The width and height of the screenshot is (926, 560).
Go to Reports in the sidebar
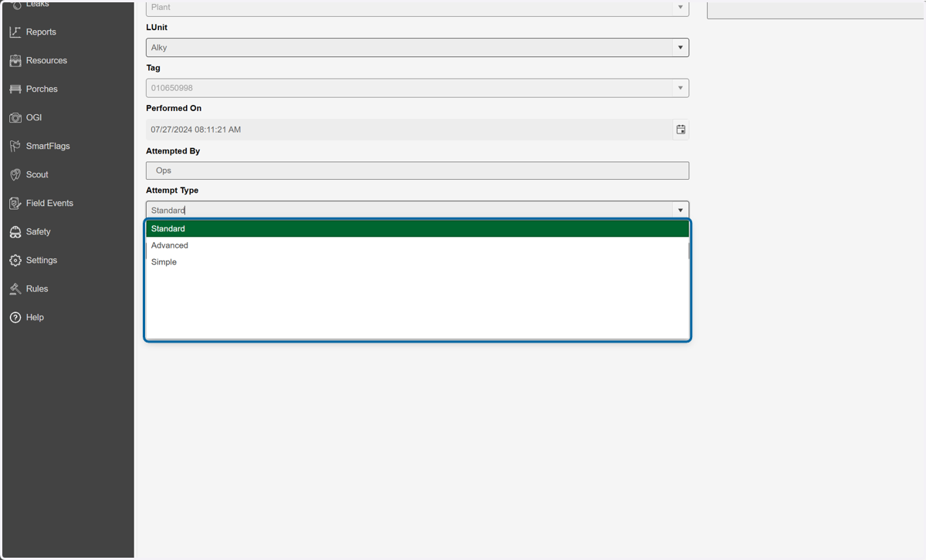pyautogui.click(x=41, y=32)
